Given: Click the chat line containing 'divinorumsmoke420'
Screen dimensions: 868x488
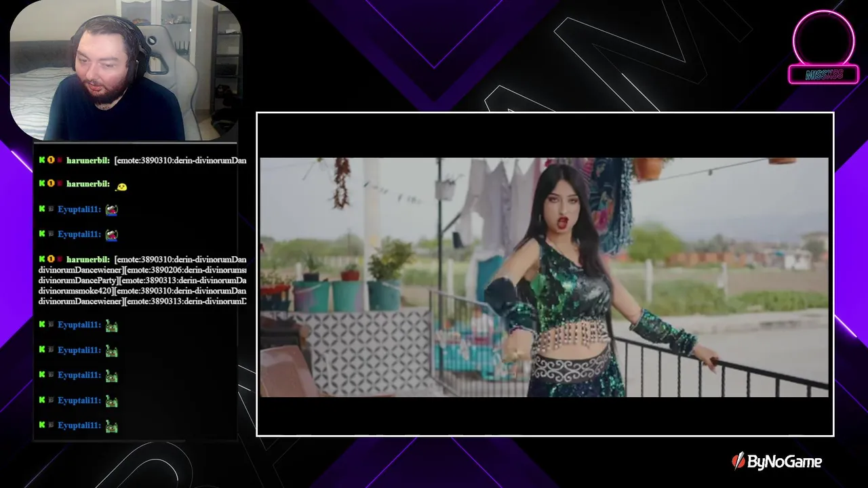Looking at the screenshot, I should pyautogui.click(x=142, y=291).
